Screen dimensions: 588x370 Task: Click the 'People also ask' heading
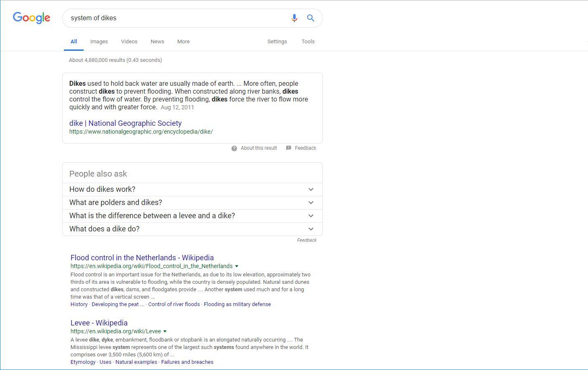pos(98,174)
